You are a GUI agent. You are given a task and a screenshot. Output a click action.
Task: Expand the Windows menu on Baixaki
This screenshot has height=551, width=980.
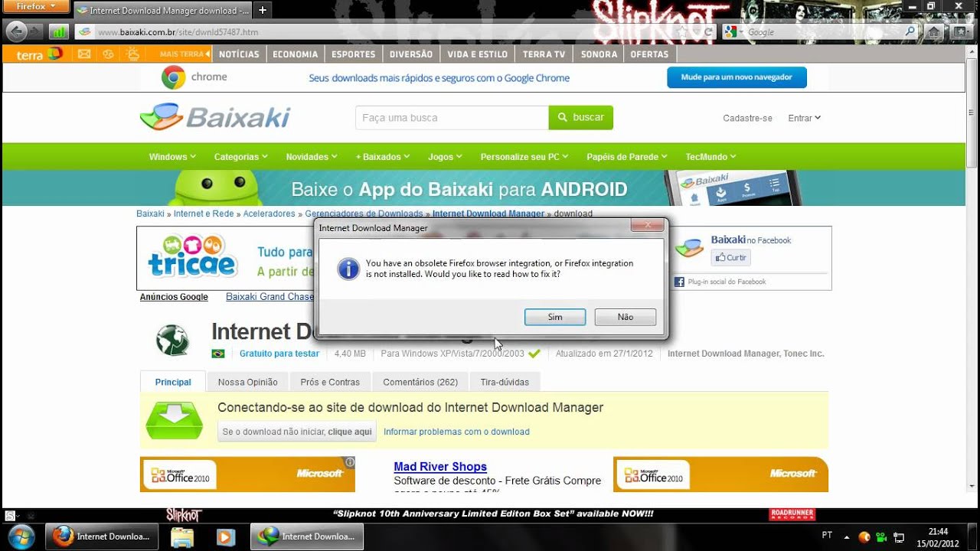[x=171, y=157]
